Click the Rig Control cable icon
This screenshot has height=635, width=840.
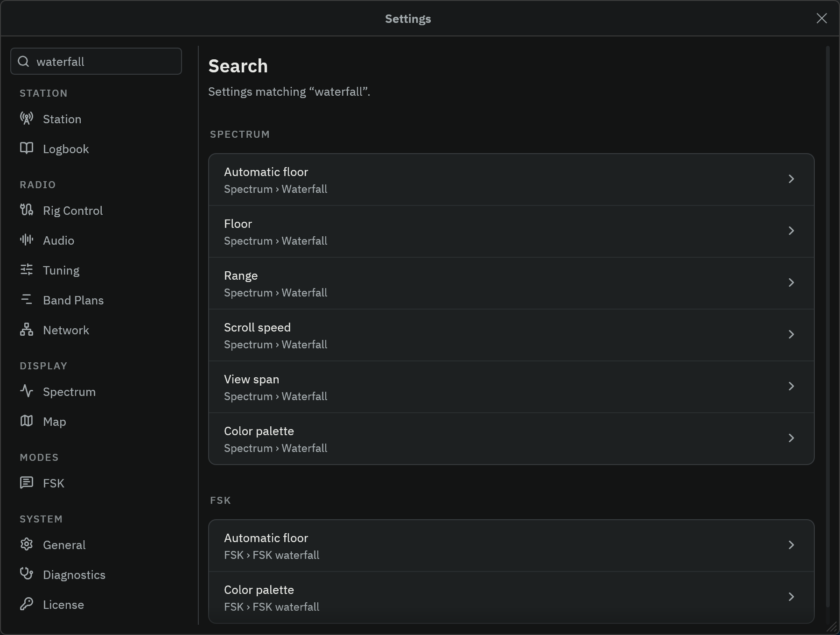27,210
